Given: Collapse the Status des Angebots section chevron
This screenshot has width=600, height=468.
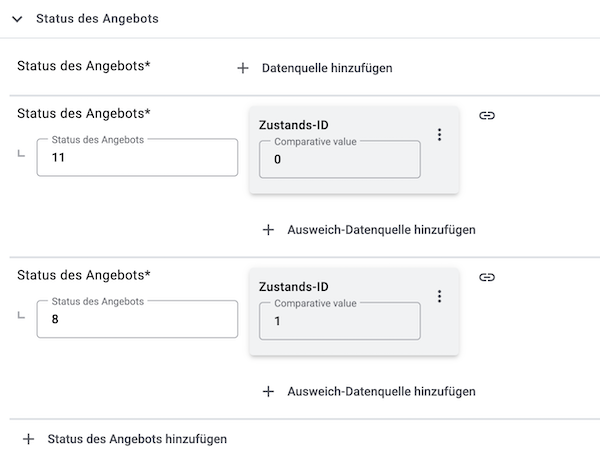Looking at the screenshot, I should pos(17,19).
